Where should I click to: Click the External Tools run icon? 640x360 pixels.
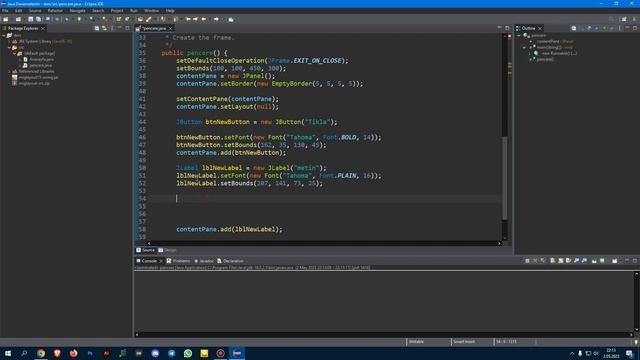(104, 19)
